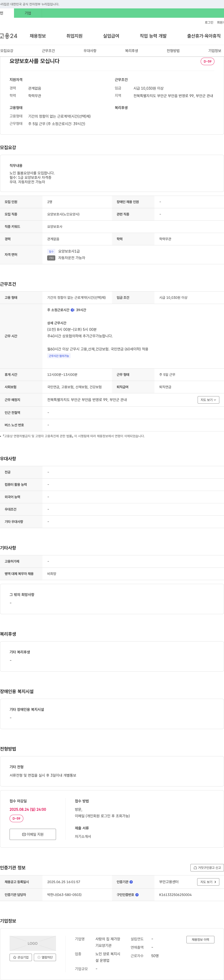Switch to the 기업 tab
The width and height of the screenshot is (224, 980).
[28, 13]
